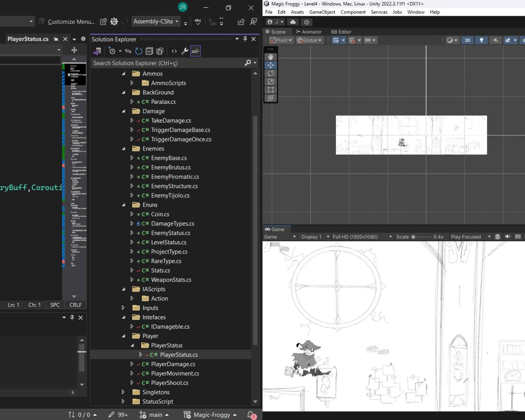Image resolution: width=525 pixels, height=420 pixels.
Task: Open the notifications bell in the status bar
Action: tap(249, 415)
